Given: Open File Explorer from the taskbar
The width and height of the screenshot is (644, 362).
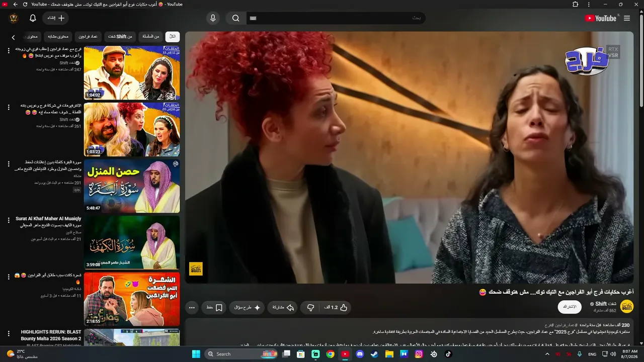Looking at the screenshot, I should point(389,354).
